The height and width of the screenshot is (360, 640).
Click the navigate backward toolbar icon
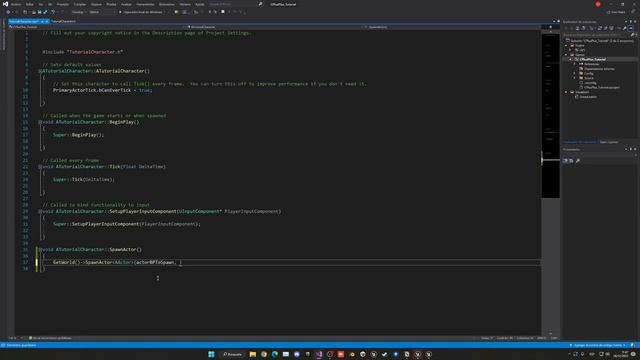click(8, 12)
